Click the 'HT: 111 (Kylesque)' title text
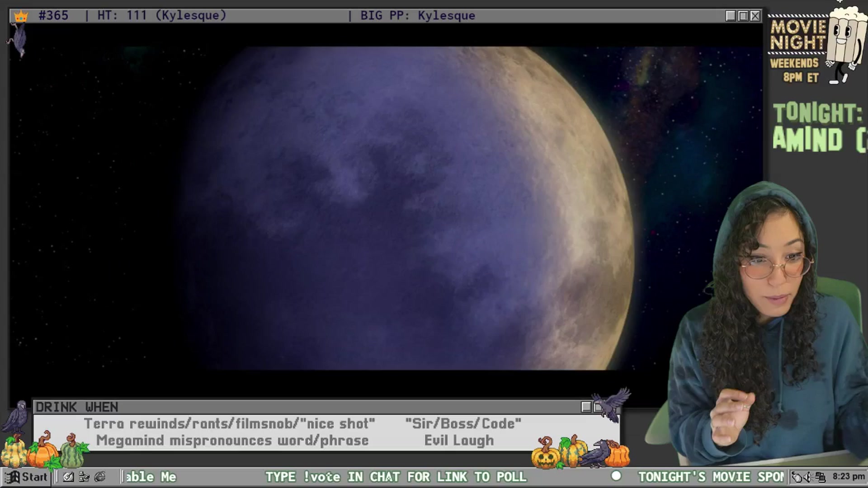This screenshot has width=868, height=488. pyautogui.click(x=162, y=15)
